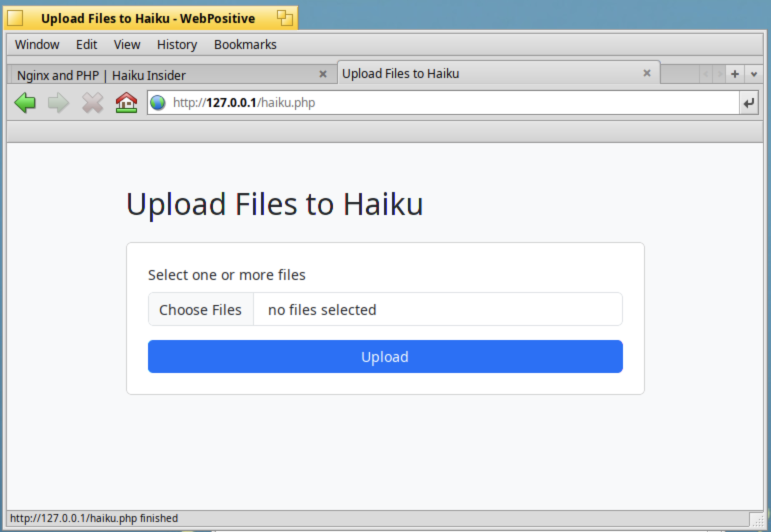Open the History menu

click(177, 44)
